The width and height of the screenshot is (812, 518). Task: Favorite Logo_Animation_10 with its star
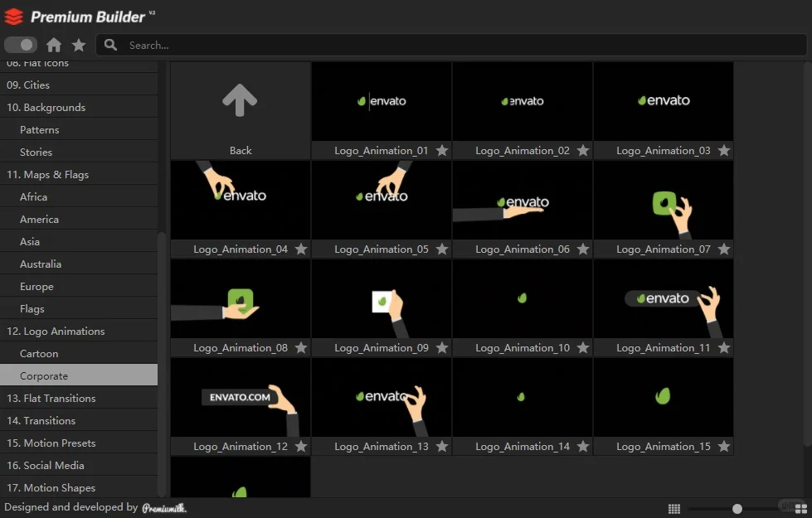(x=583, y=348)
